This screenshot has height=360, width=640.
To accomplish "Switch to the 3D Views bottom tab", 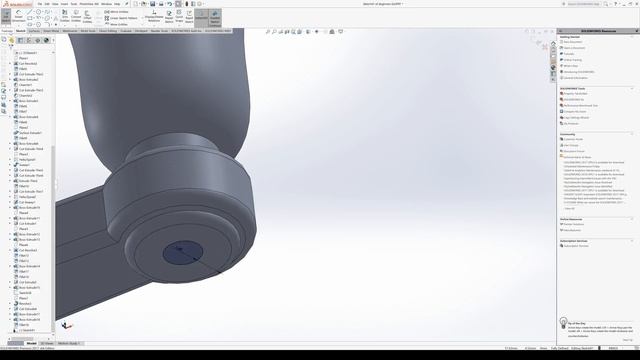I will tap(47, 343).
